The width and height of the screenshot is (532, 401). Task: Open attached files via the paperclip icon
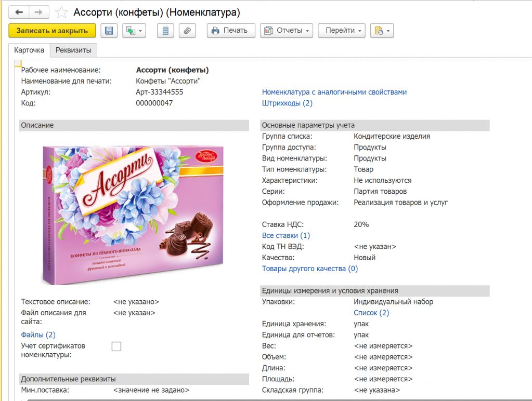(187, 31)
